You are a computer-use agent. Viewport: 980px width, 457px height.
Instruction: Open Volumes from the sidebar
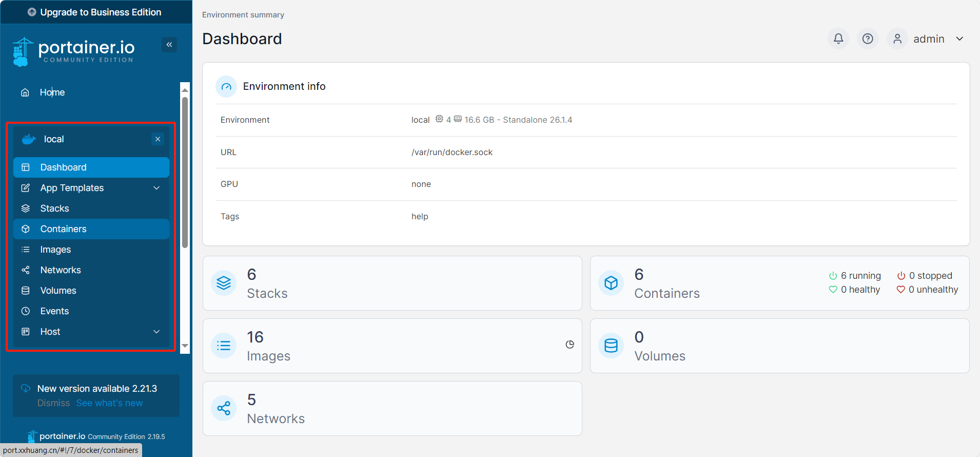(91, 291)
